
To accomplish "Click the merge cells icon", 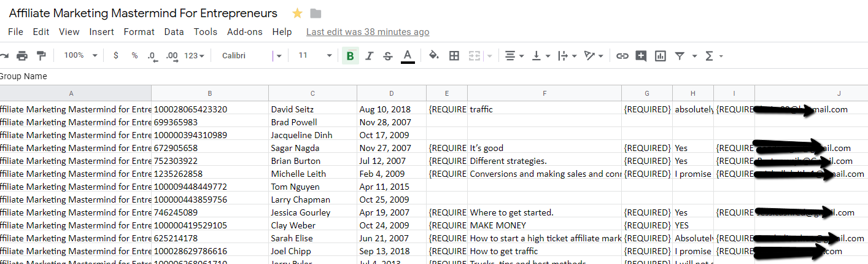I will tap(474, 56).
